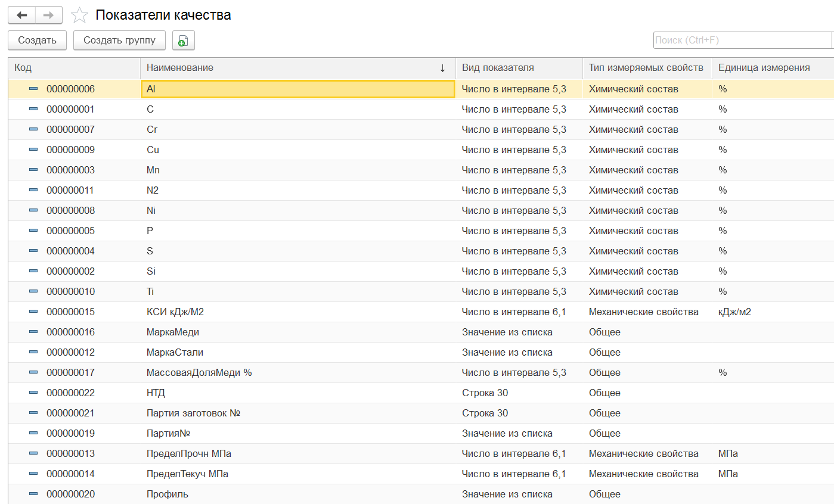Click the forward navigation arrow
Screen dimensions: 834x504
point(49,15)
